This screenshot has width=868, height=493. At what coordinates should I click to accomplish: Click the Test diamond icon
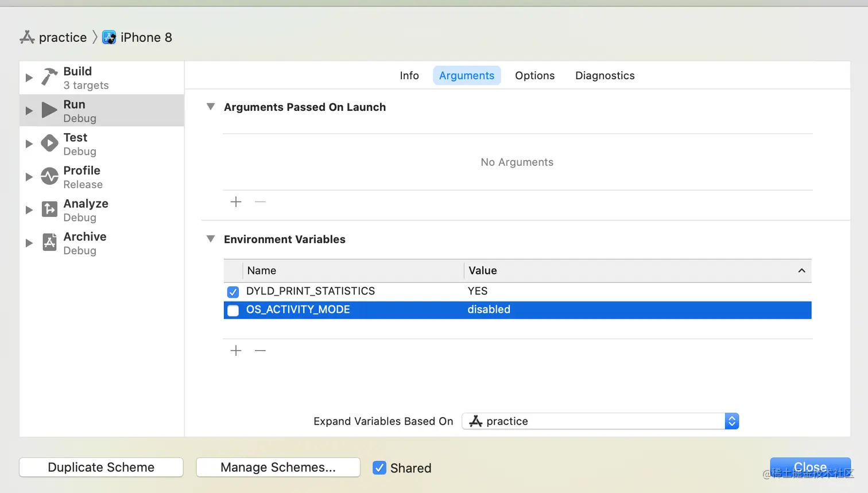(x=49, y=143)
